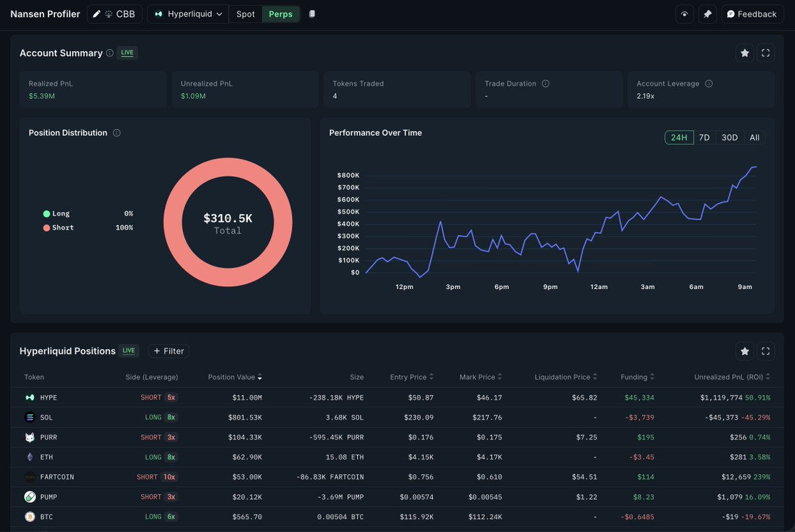
Task: Click the FARTCOIN token icon
Action: point(29,477)
